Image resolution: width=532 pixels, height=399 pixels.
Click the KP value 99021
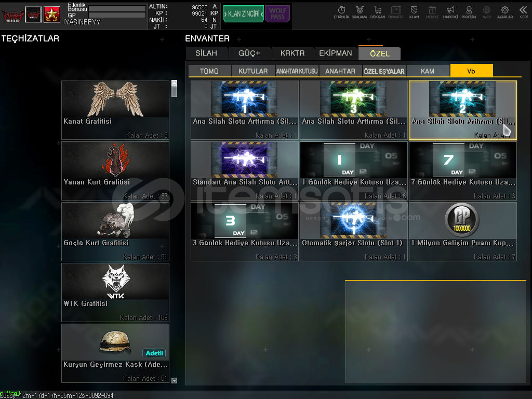[x=199, y=14]
